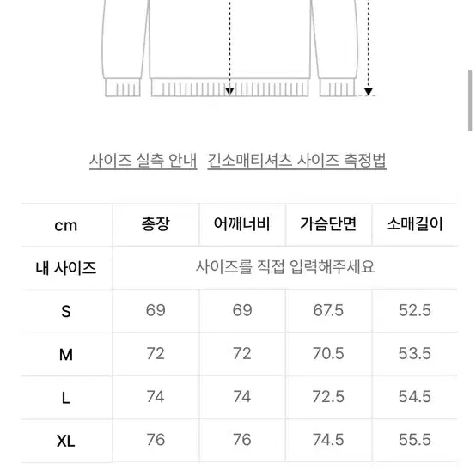Open 긴소매티셔츠 사이즈 측정법 link
The image size is (476, 476).
click(296, 161)
